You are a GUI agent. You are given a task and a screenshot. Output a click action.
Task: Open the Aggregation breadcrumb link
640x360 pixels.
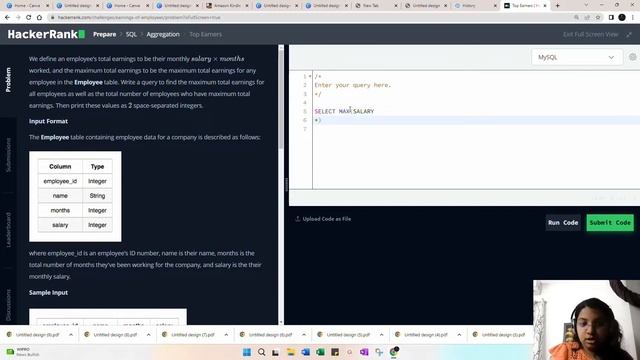pyautogui.click(x=163, y=34)
